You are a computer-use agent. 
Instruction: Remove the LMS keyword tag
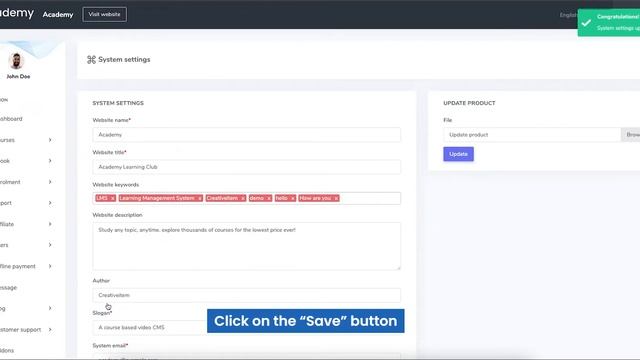click(113, 198)
